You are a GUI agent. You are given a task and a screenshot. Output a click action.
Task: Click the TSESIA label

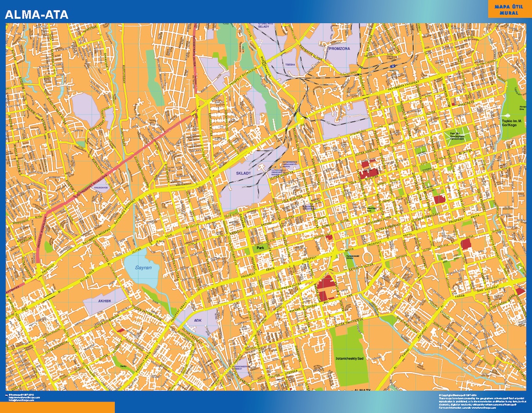point(290,64)
